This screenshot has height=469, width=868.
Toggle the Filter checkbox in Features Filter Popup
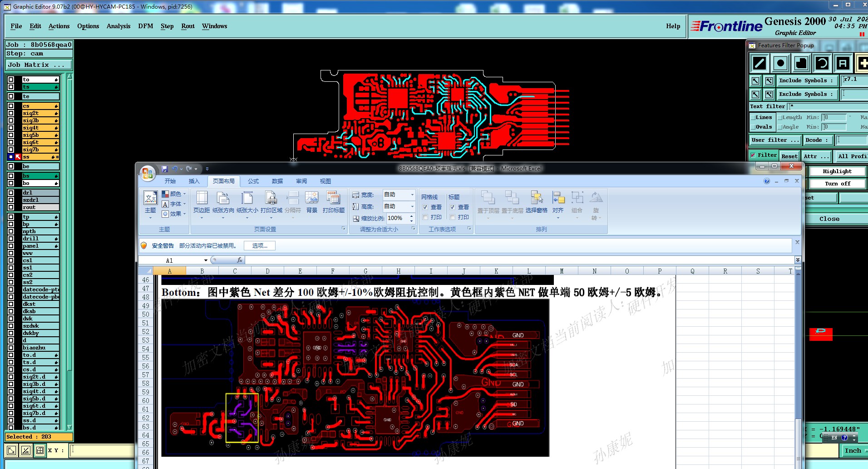pyautogui.click(x=753, y=155)
